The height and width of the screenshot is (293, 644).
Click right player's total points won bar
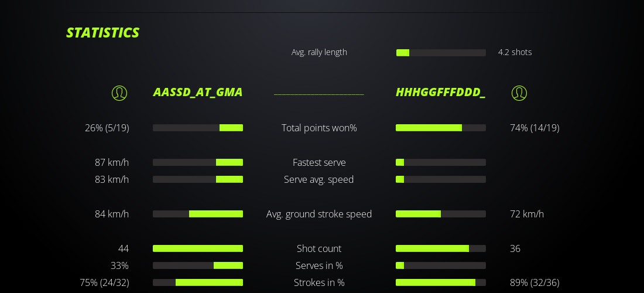click(441, 128)
